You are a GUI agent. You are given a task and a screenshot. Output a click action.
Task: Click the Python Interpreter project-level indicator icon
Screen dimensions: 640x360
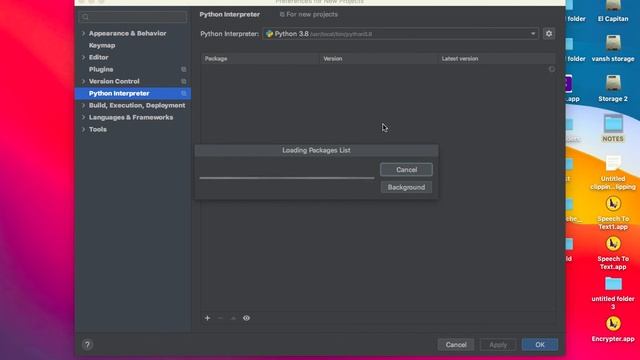(184, 93)
